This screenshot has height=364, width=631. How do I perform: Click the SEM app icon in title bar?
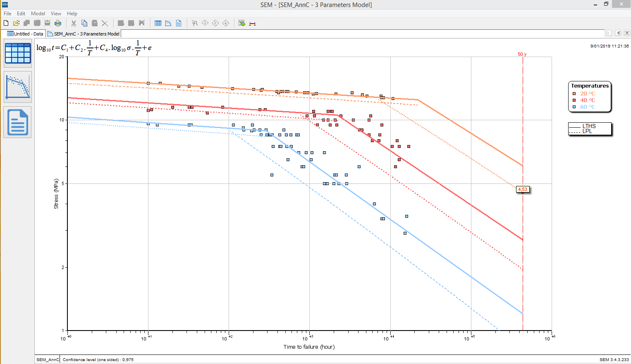pos(5,5)
